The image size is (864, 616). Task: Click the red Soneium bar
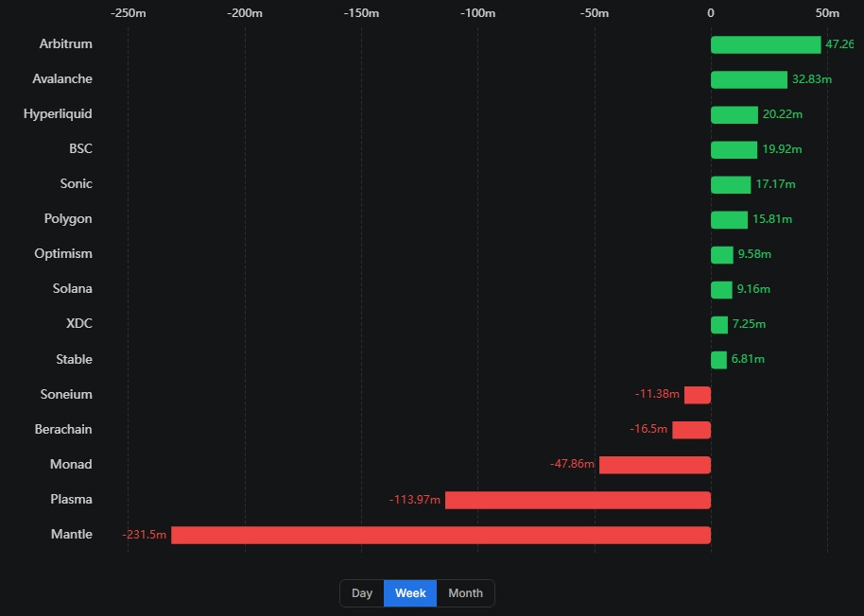[x=698, y=395]
